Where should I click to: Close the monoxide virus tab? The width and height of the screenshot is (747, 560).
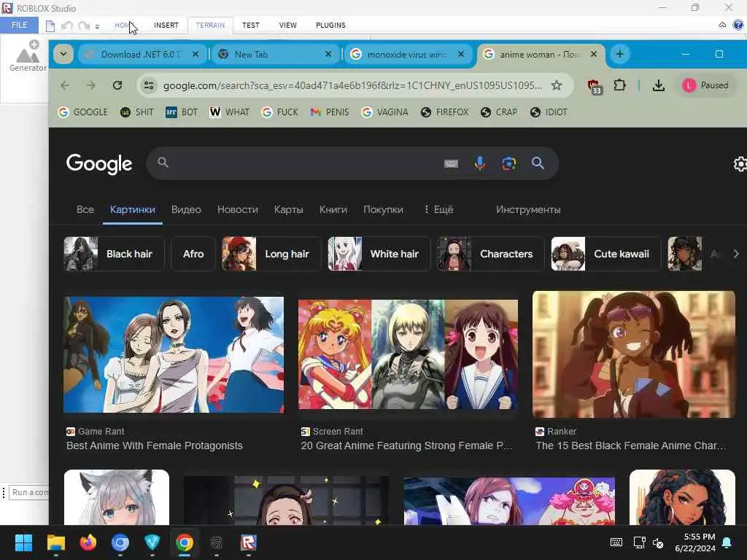(461, 54)
